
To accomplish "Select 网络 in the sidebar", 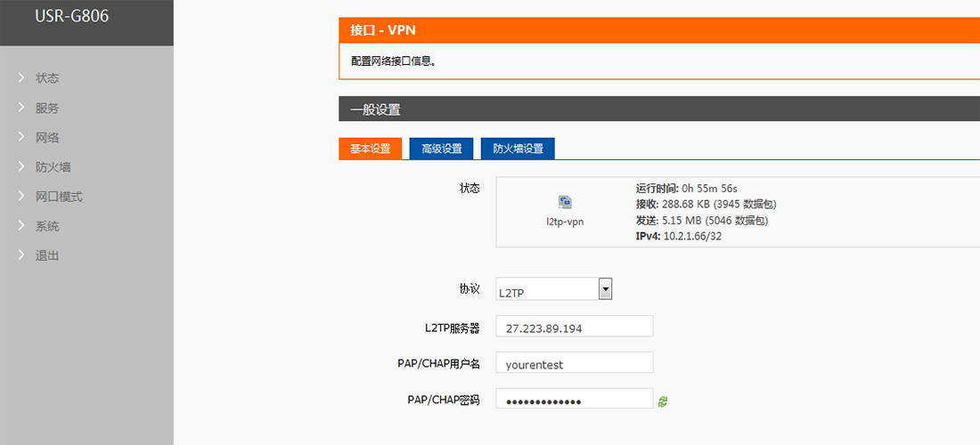I will coord(47,137).
